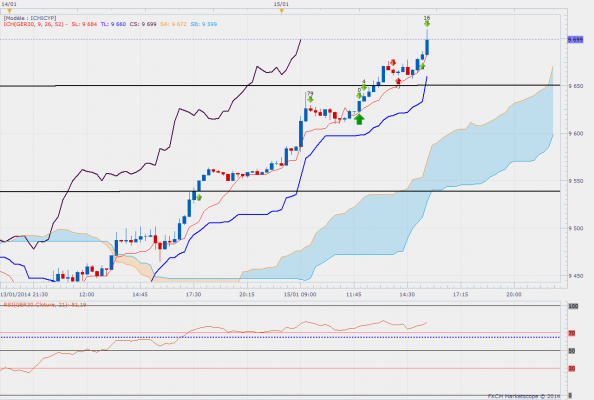Click the green arrow marked 0
Image resolution: width=594 pixels, height=400 pixels.
[x=359, y=95]
